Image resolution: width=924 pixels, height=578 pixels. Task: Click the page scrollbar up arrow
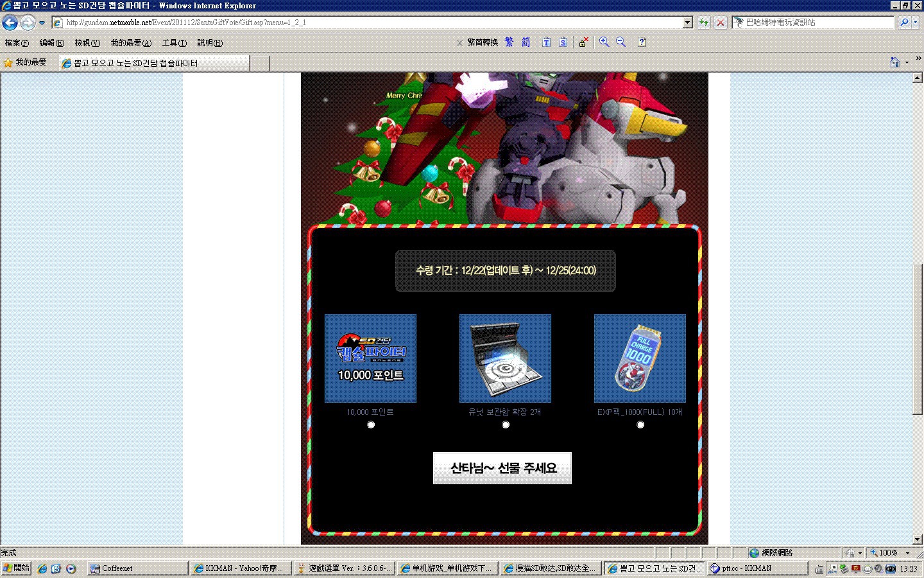coord(918,78)
